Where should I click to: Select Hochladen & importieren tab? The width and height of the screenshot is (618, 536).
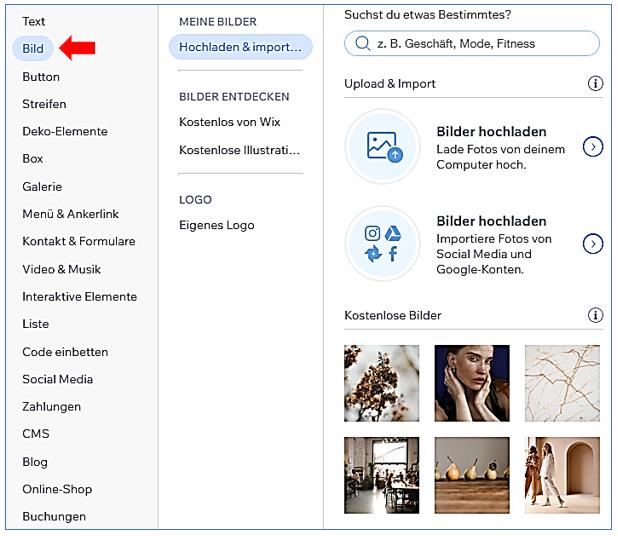(240, 47)
